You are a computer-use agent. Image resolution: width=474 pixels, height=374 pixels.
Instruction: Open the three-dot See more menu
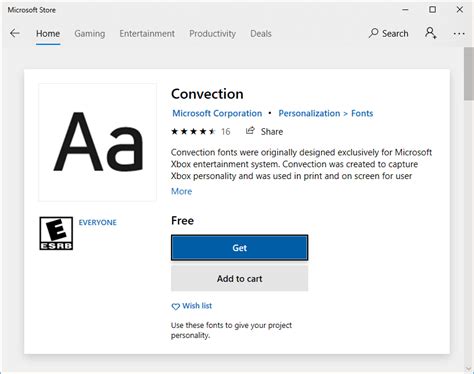pos(459,34)
